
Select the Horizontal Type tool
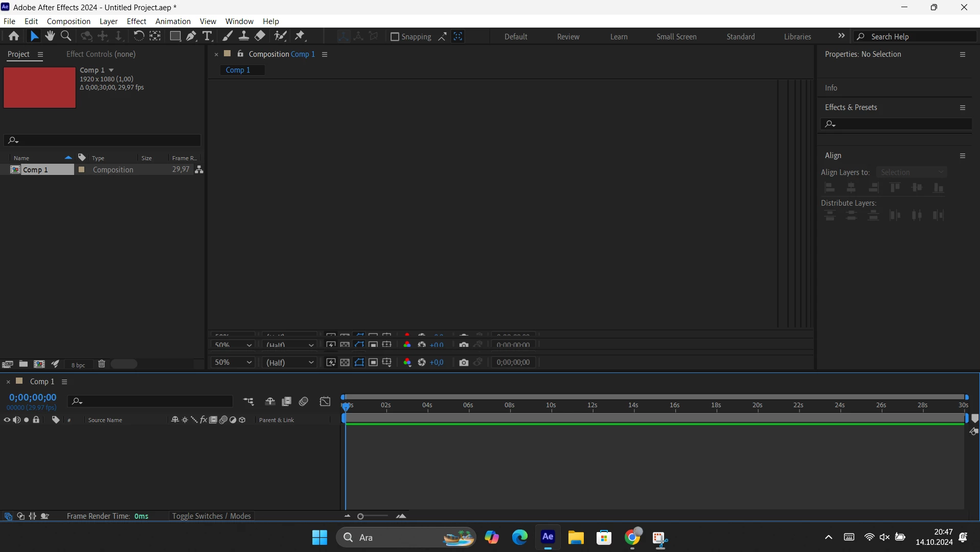coord(207,36)
